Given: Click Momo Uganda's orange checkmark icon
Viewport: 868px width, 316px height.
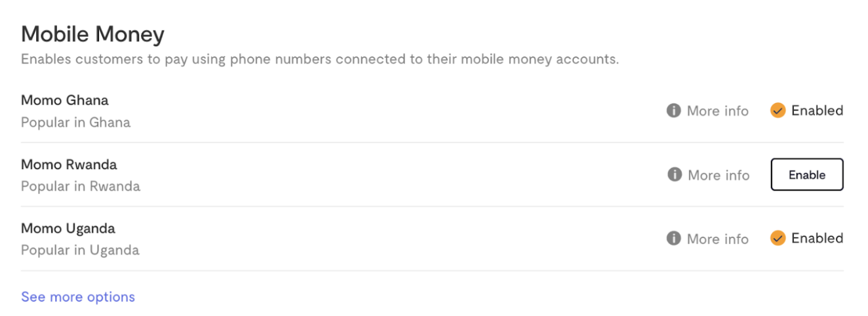Looking at the screenshot, I should tap(778, 238).
